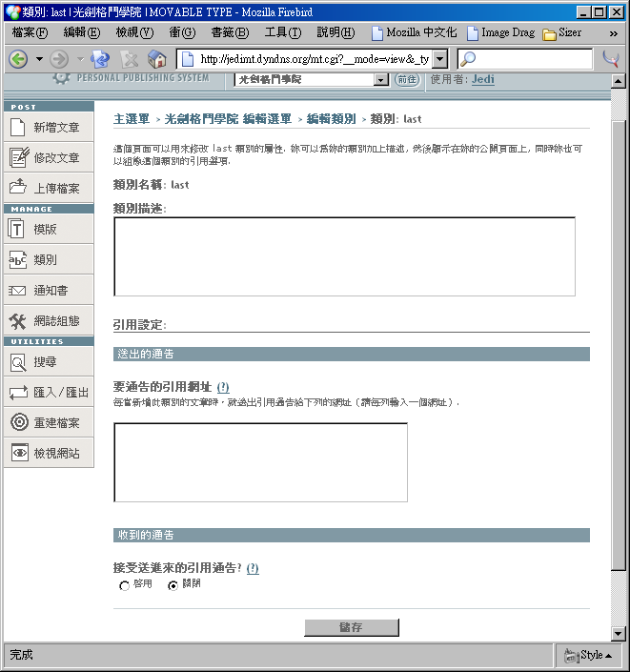Screen dimensions: 630x672
Task: Click into the 類別描述 description text area
Action: coord(345,256)
